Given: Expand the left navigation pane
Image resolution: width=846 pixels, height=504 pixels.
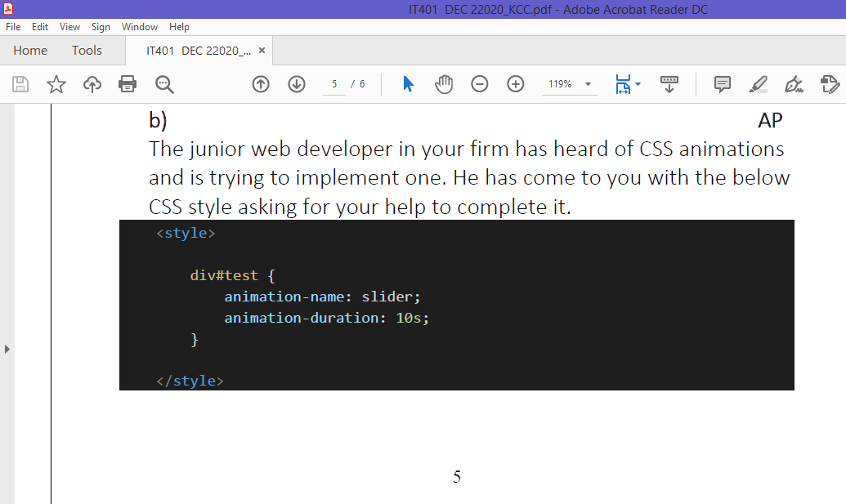Looking at the screenshot, I should (x=7, y=348).
